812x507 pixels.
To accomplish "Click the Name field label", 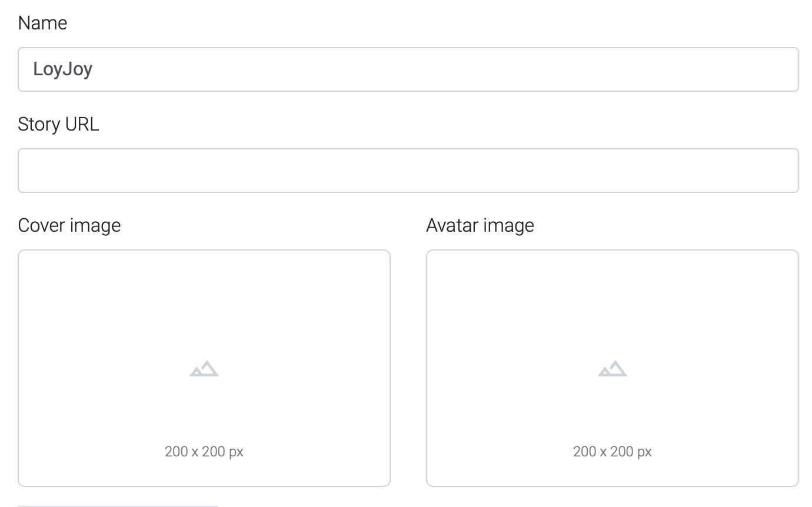I will tap(43, 23).
